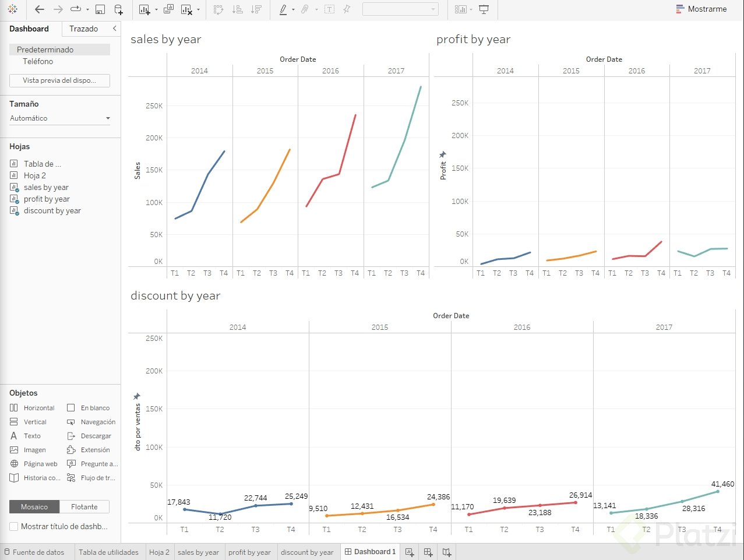The image size is (744, 560).
Task: Open the Tamaño Automático dropdown
Action: (59, 118)
